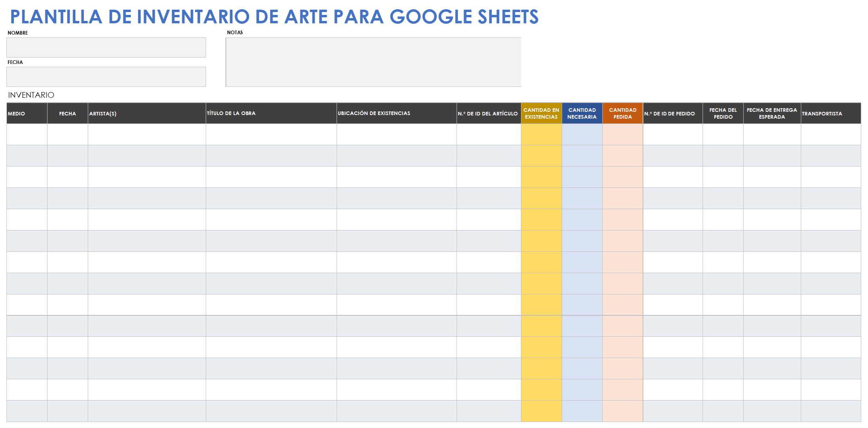Click the NOTAS text area

point(374,62)
